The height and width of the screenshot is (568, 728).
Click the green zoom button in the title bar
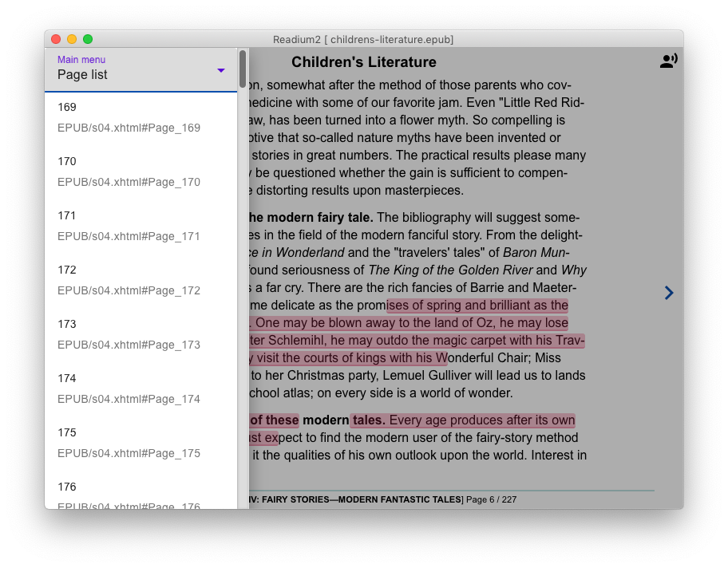click(88, 37)
